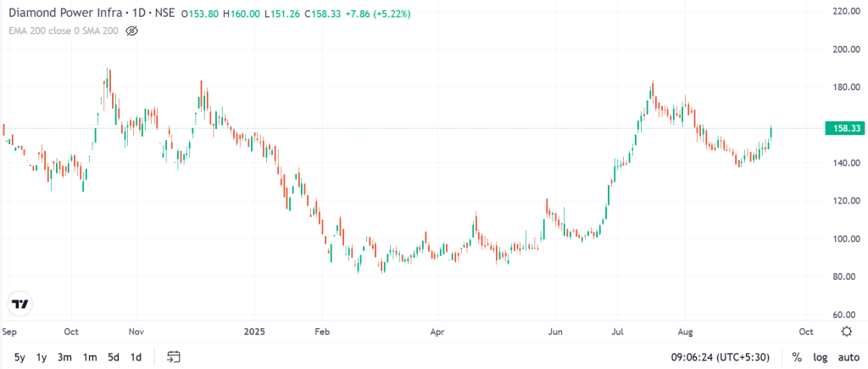Click the low value L151.26
The height and width of the screenshot is (369, 868).
click(281, 14)
